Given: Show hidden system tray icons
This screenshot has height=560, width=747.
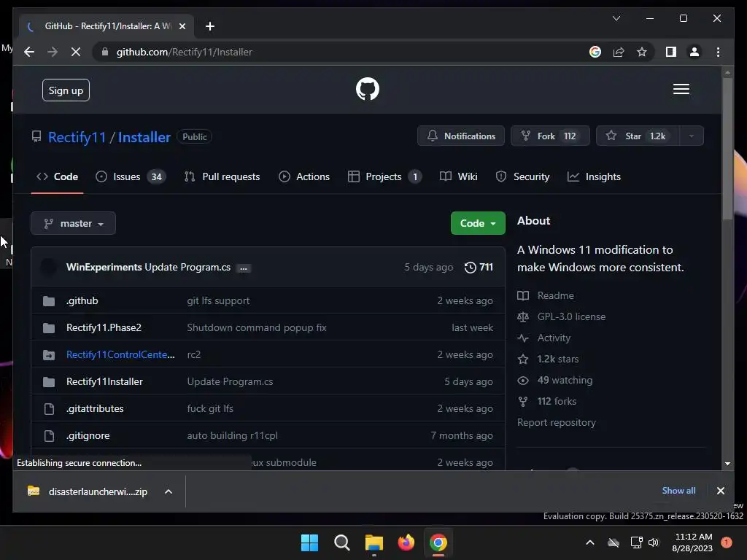Looking at the screenshot, I should (x=589, y=542).
